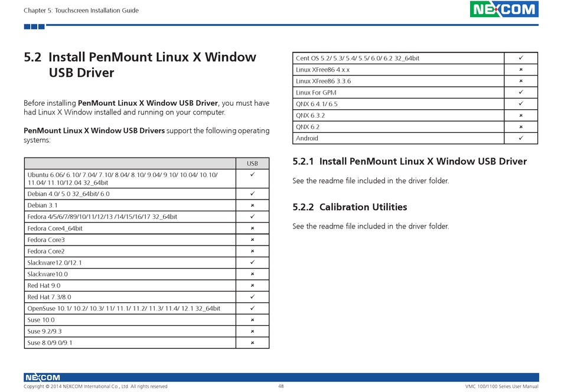Click the cross mark for QNX 6.3.2
The height and width of the screenshot is (392, 561).
[x=521, y=115]
